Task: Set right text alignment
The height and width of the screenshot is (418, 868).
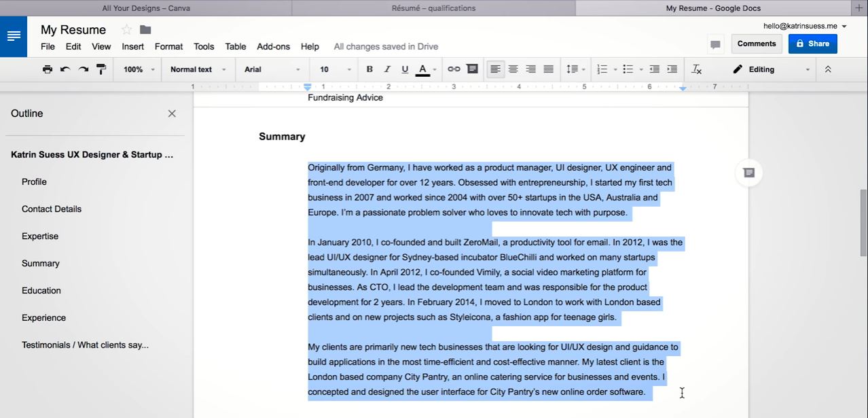Action: pyautogui.click(x=531, y=69)
